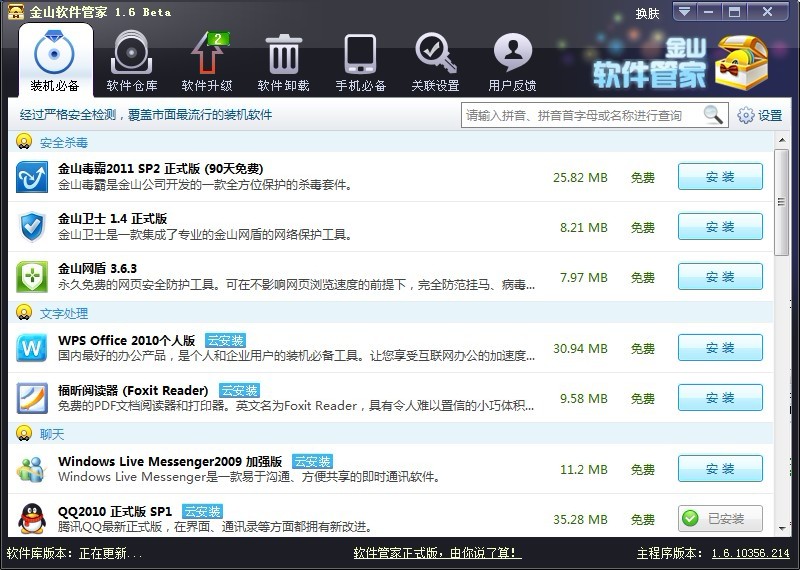Collapse the 安全杀毒 category
800x570 pixels.
pyautogui.click(x=24, y=142)
